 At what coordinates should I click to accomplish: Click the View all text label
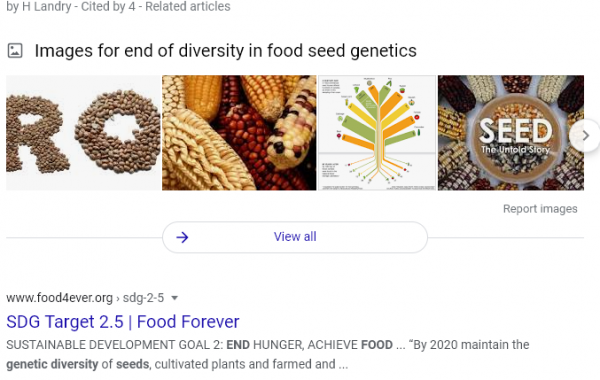click(x=295, y=237)
